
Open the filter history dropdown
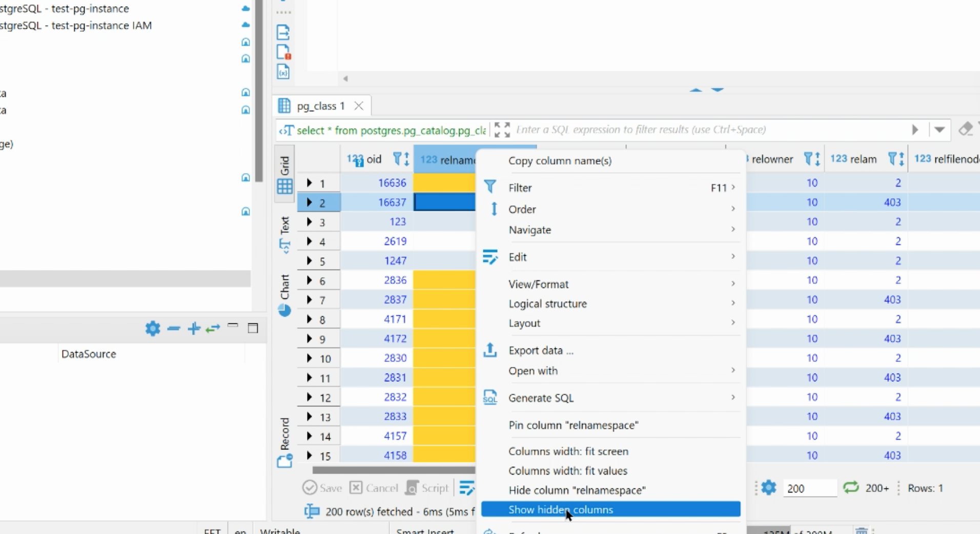coord(940,130)
